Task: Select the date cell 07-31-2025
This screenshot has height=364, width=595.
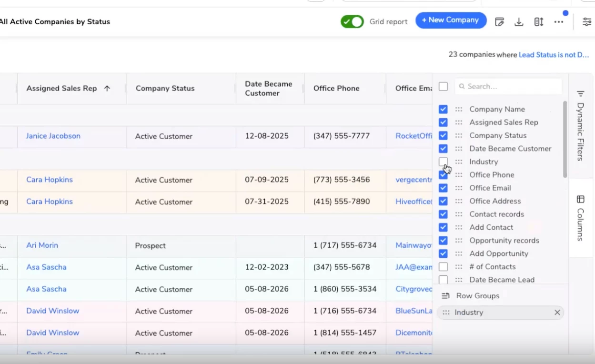Action: [x=270, y=202]
